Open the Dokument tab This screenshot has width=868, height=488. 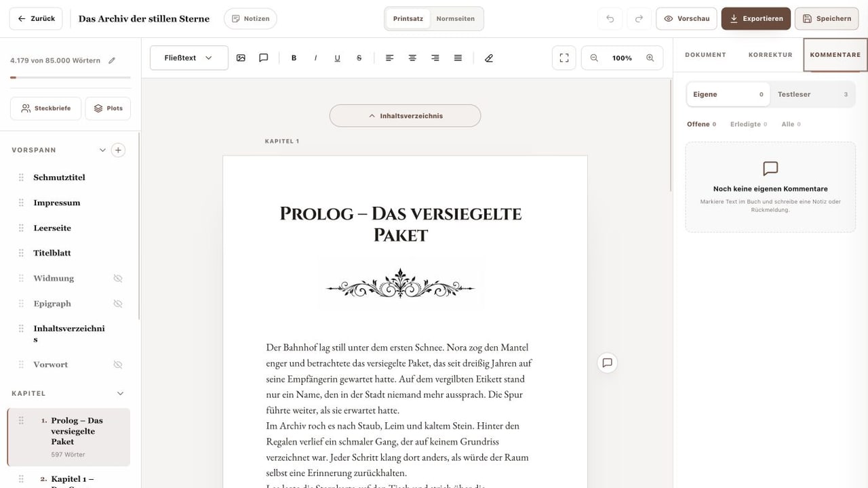[x=705, y=55]
